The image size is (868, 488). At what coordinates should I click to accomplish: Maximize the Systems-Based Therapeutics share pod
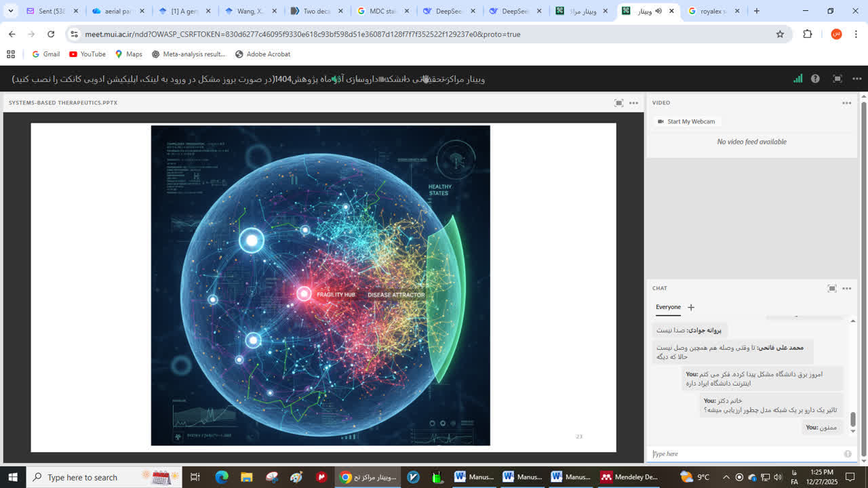(618, 103)
